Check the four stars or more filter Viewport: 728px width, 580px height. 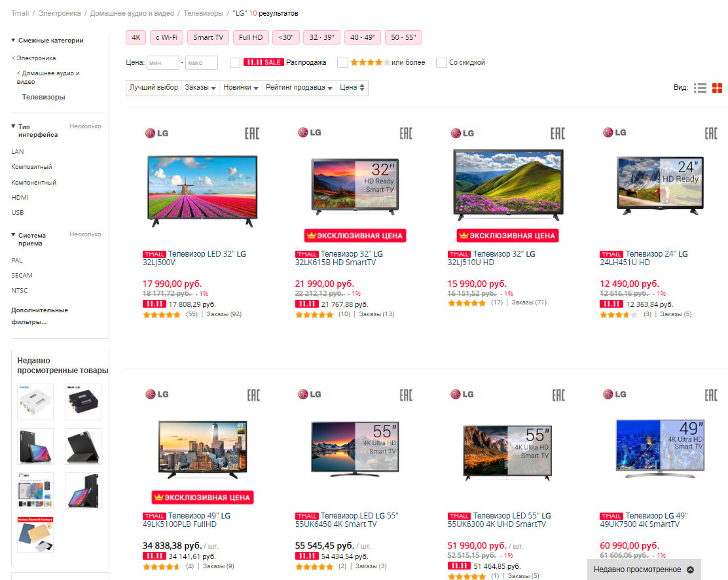click(342, 63)
